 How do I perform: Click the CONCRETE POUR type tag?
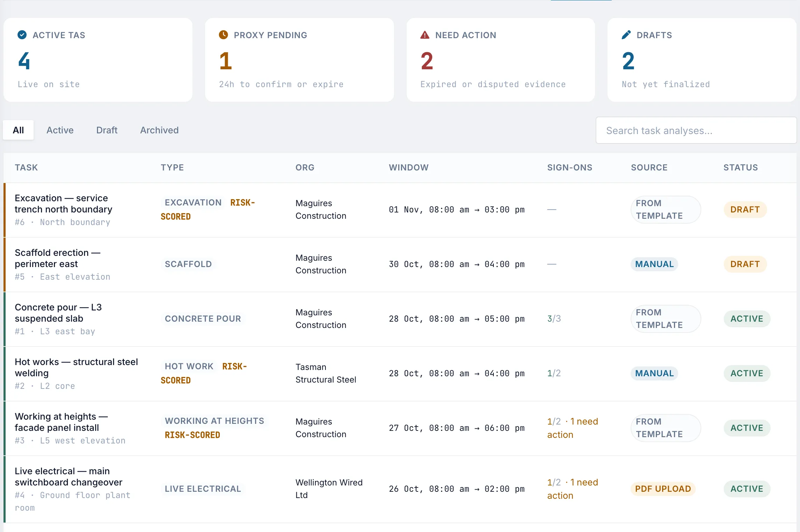point(203,319)
